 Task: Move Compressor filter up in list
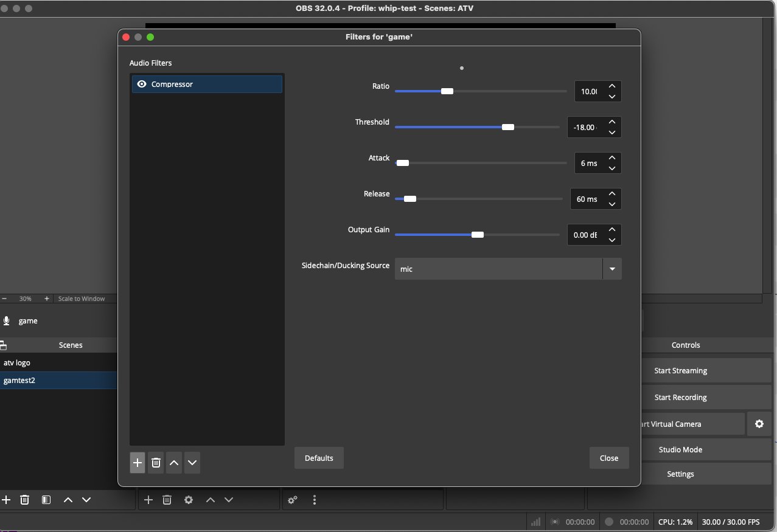pyautogui.click(x=174, y=463)
